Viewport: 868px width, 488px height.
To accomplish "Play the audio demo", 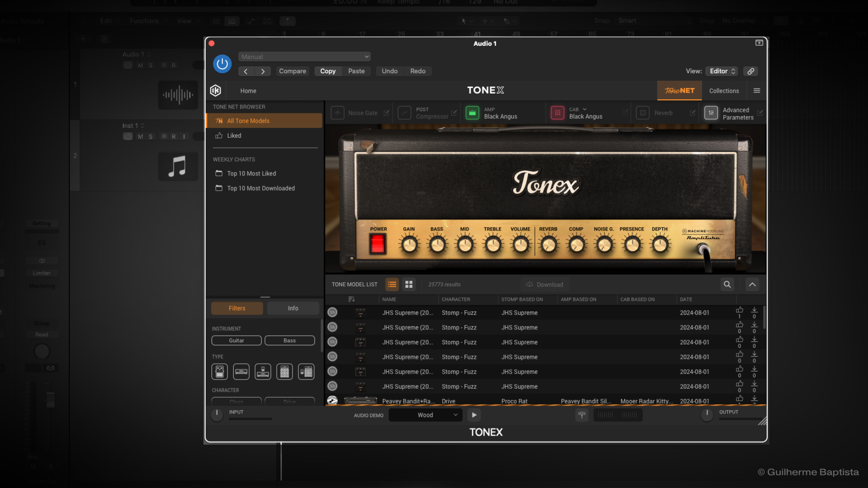I will [x=474, y=415].
